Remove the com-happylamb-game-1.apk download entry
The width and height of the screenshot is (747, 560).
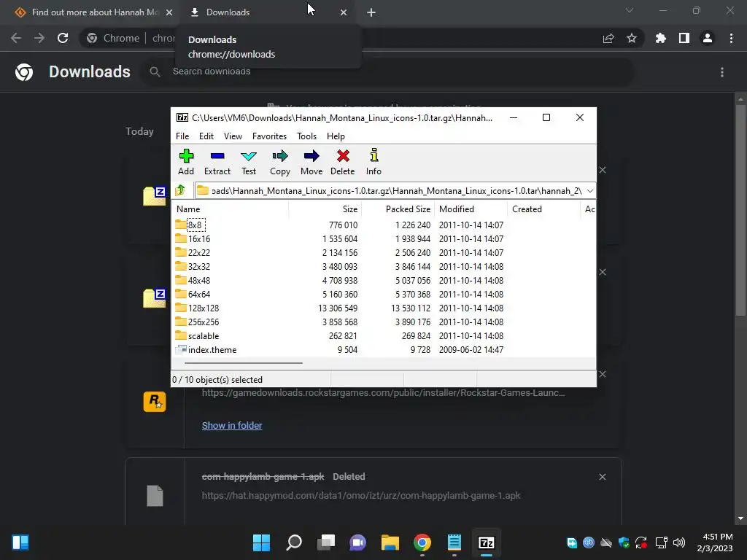[602, 477]
